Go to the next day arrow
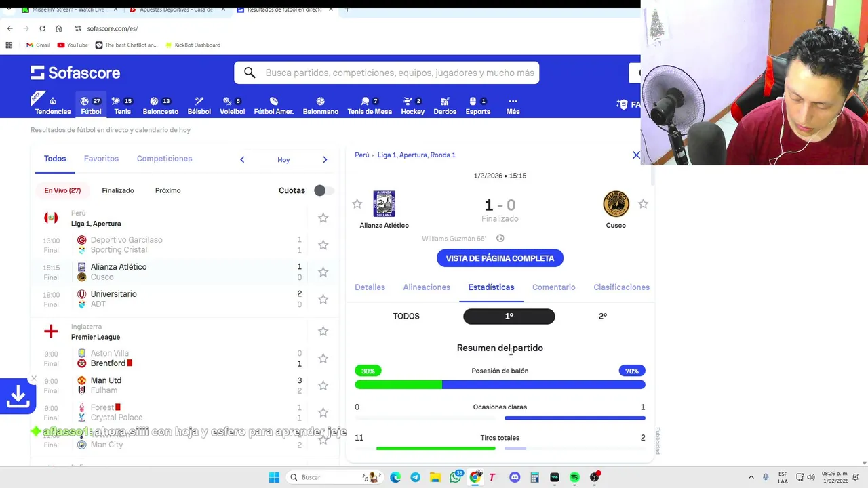The width and height of the screenshot is (868, 488). pos(325,159)
